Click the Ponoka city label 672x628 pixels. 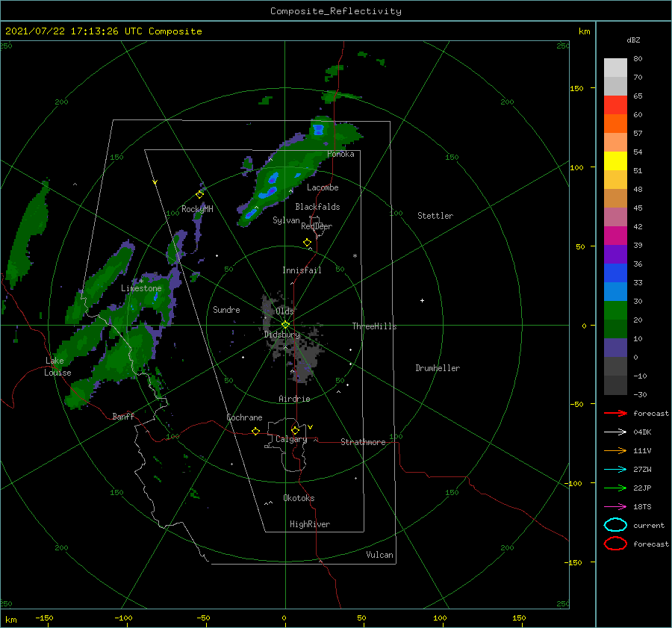click(x=340, y=154)
